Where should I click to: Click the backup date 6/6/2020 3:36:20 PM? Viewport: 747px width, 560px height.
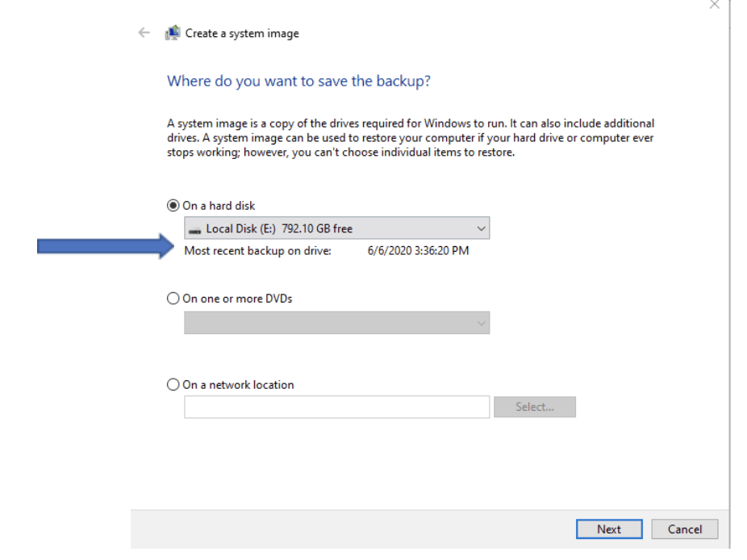(x=419, y=251)
